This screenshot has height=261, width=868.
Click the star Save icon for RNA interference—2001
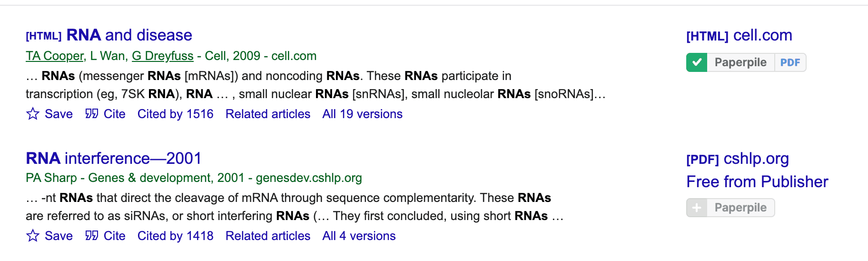(x=33, y=236)
